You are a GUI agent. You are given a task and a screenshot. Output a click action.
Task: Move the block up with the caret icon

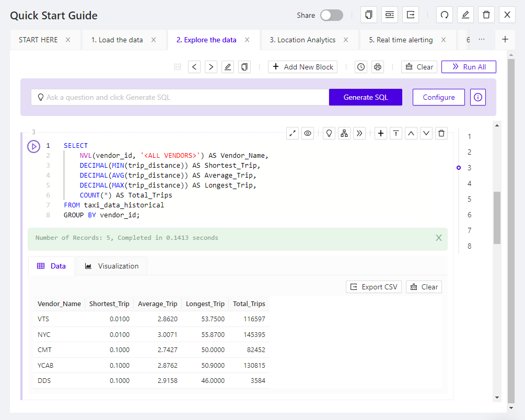[x=411, y=133]
